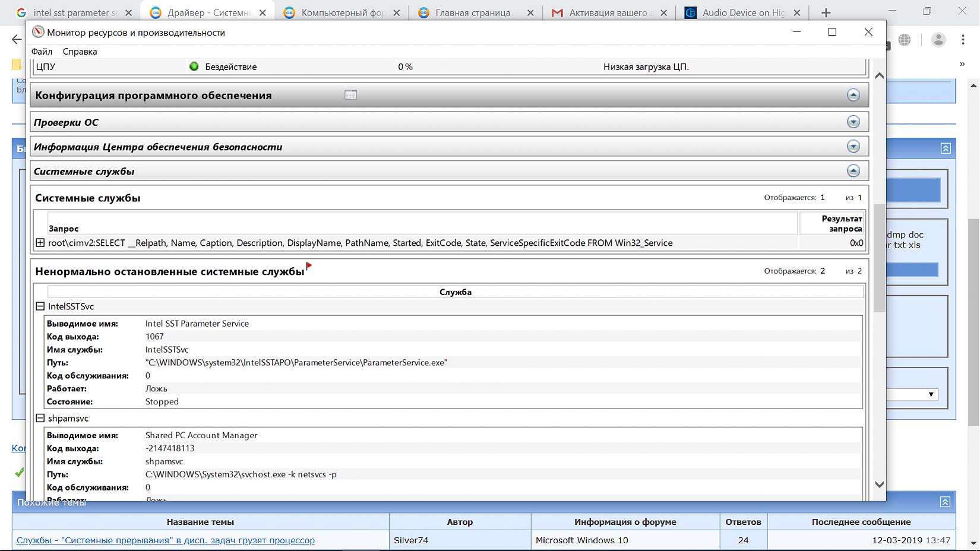Select 'Shared PC Account Manager' display name
The height and width of the screenshot is (551, 980).
pos(201,435)
